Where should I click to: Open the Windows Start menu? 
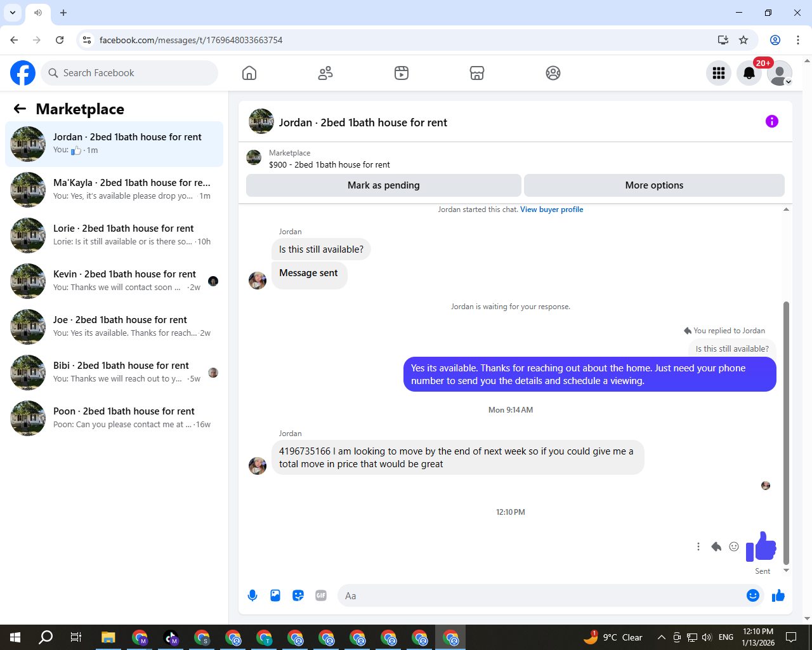click(15, 637)
